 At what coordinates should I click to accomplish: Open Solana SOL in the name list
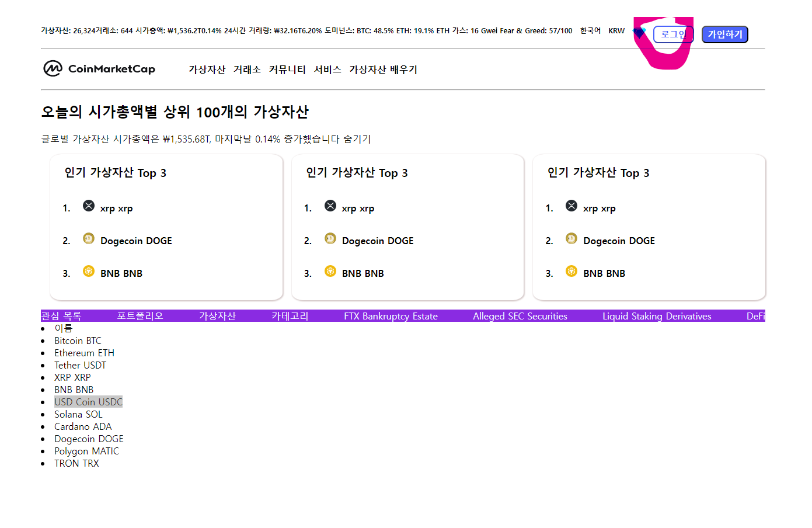pyautogui.click(x=78, y=414)
